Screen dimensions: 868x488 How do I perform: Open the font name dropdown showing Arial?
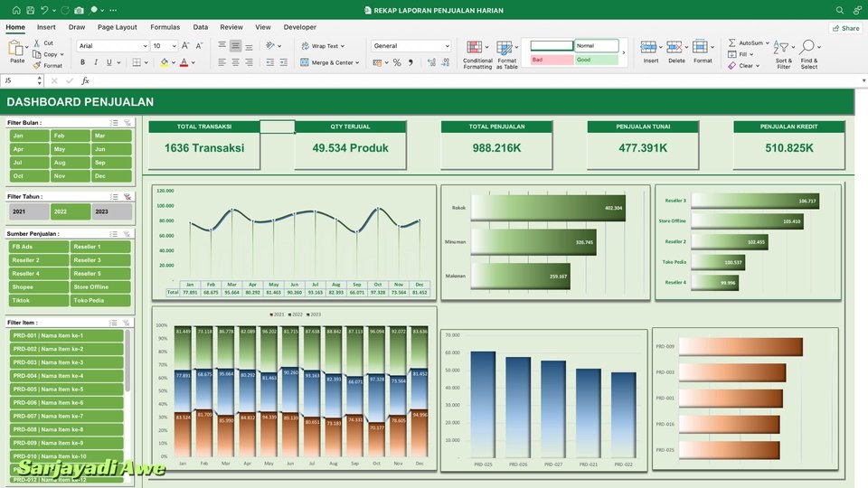click(111, 45)
